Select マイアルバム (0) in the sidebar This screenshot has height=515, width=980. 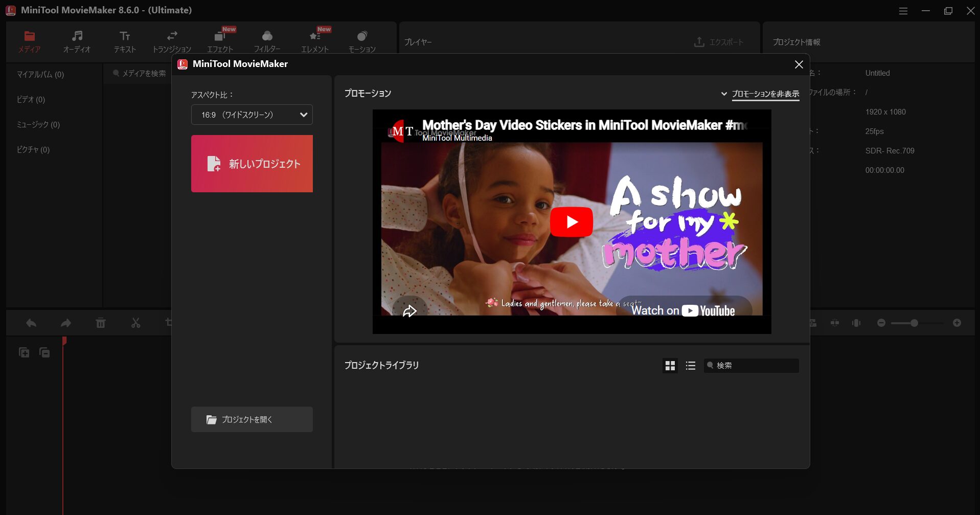(40, 75)
